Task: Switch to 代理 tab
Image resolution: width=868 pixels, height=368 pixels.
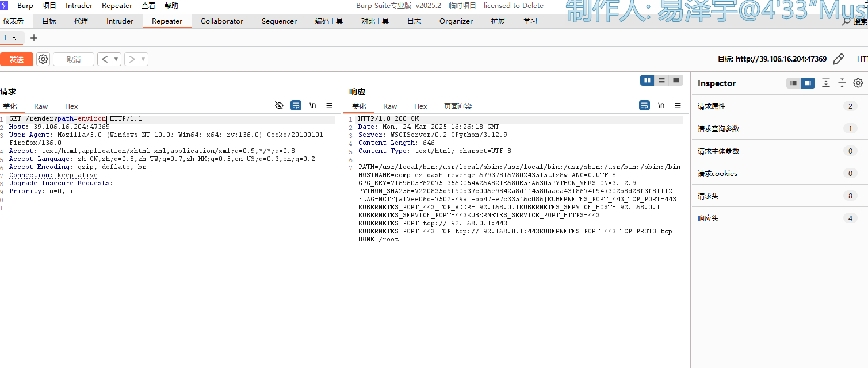Action: [81, 21]
